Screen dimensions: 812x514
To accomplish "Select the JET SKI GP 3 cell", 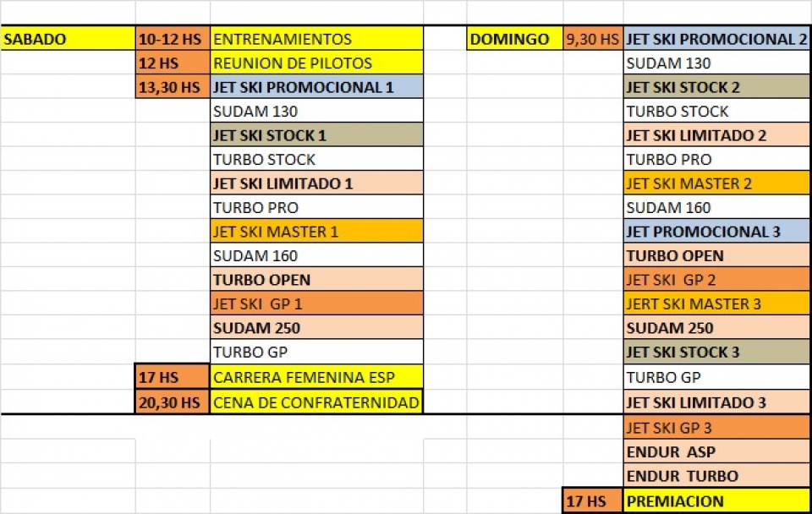I will [717, 428].
